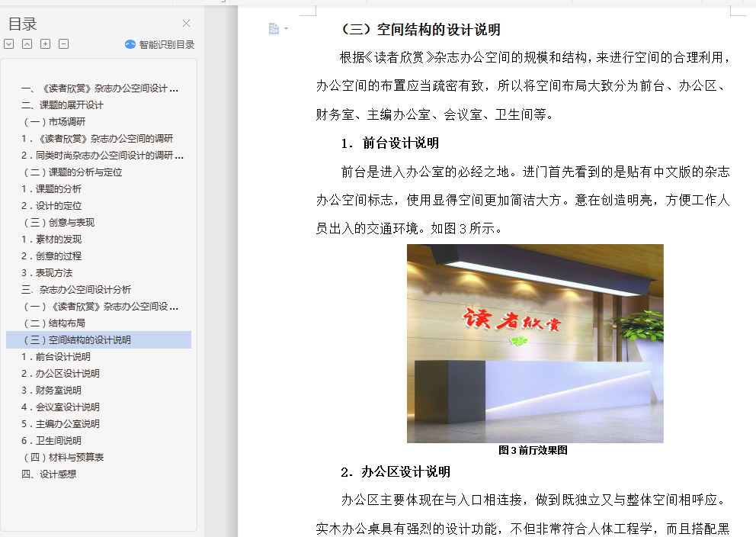Expand the dropdown arrow next to page icon
Image resolution: width=756 pixels, height=537 pixels.
pos(287,29)
